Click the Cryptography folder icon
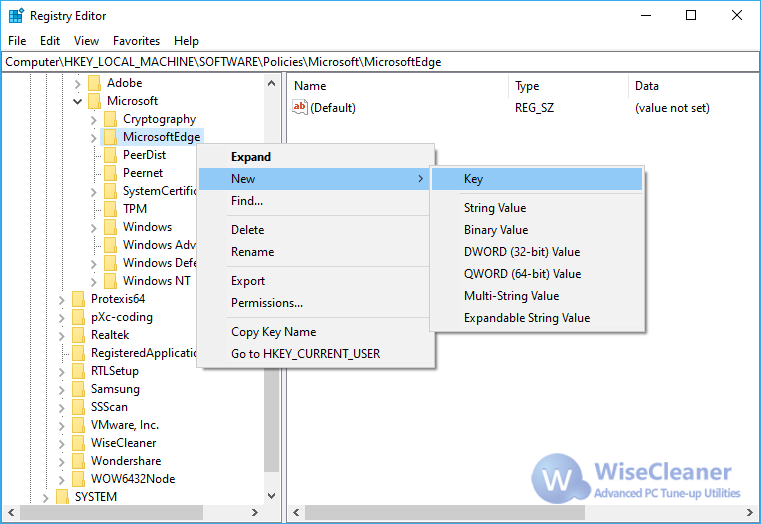The width and height of the screenshot is (761, 524). 110,119
